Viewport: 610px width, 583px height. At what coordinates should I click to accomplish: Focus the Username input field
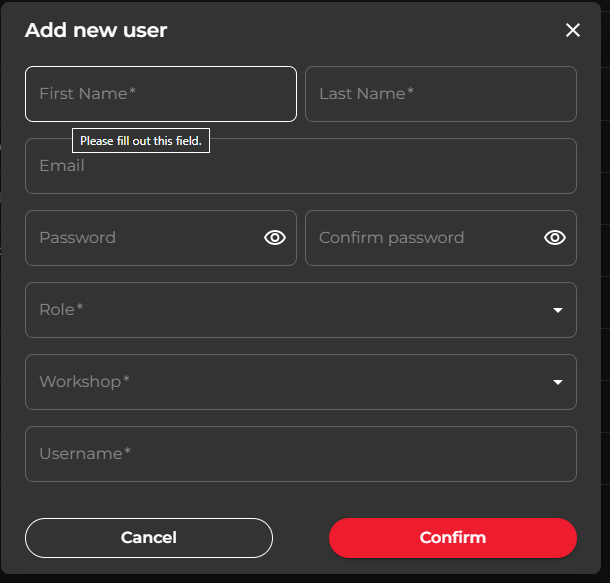coord(301,454)
